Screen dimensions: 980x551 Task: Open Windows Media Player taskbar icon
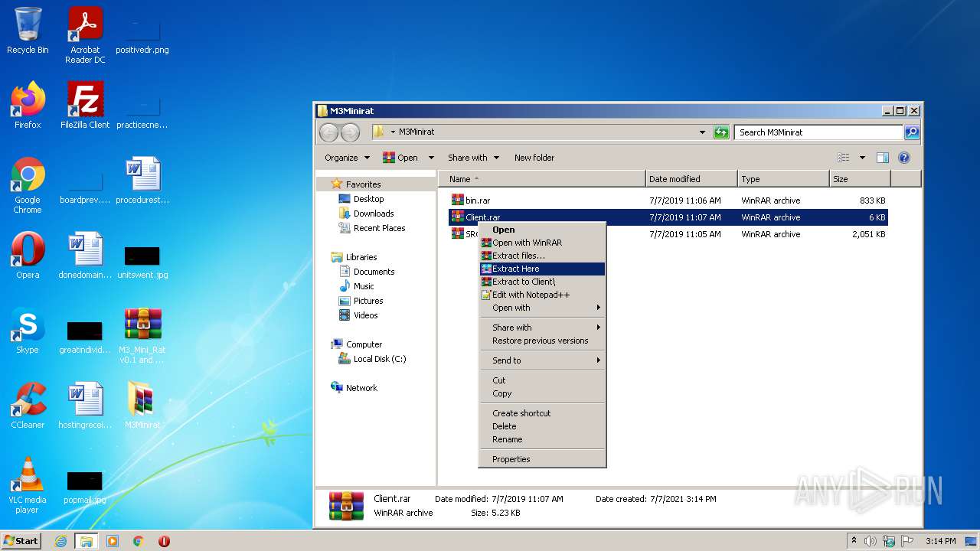point(113,541)
